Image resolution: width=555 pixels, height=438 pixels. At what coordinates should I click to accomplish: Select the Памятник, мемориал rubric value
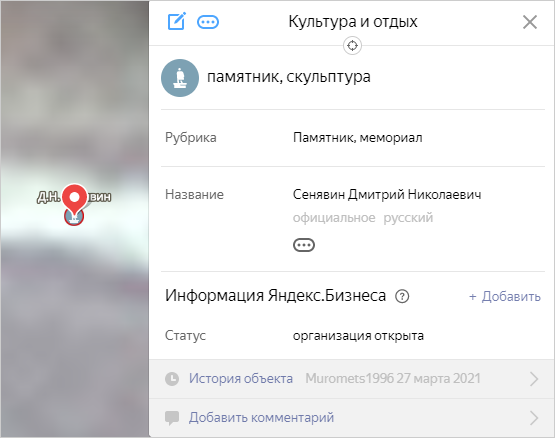pyautogui.click(x=357, y=137)
